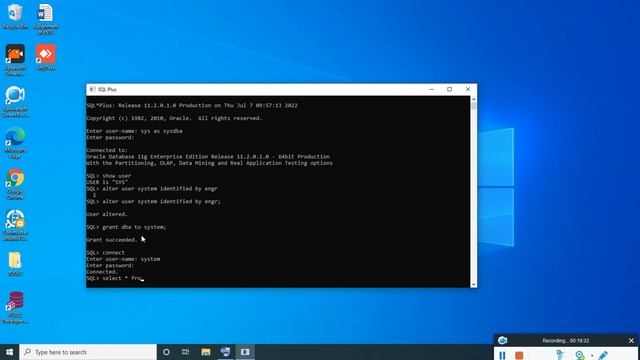Screen dimensions: 640x360
Task: Click the webcam icon in the recorder bar
Action: [580, 356]
